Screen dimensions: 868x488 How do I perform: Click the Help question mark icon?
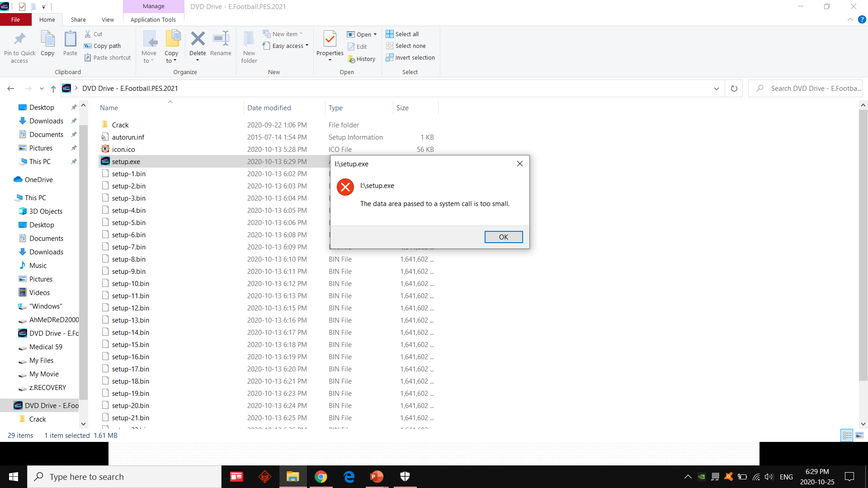(862, 19)
